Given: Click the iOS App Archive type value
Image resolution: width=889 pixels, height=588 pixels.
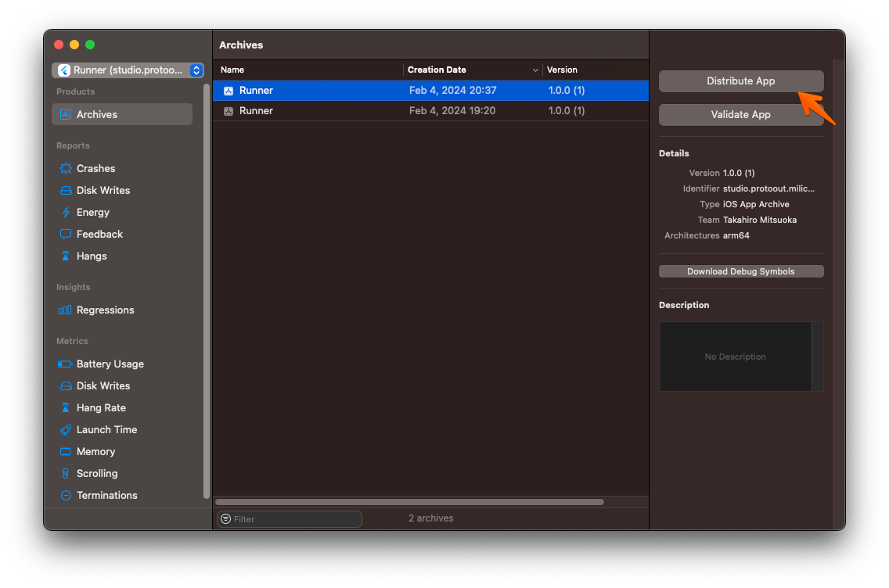Looking at the screenshot, I should [756, 204].
